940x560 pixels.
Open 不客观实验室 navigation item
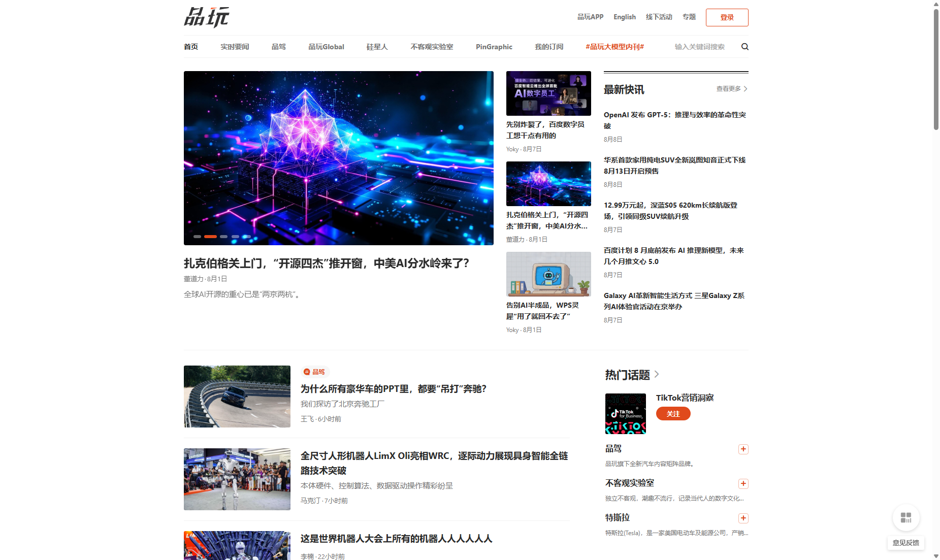pos(432,47)
